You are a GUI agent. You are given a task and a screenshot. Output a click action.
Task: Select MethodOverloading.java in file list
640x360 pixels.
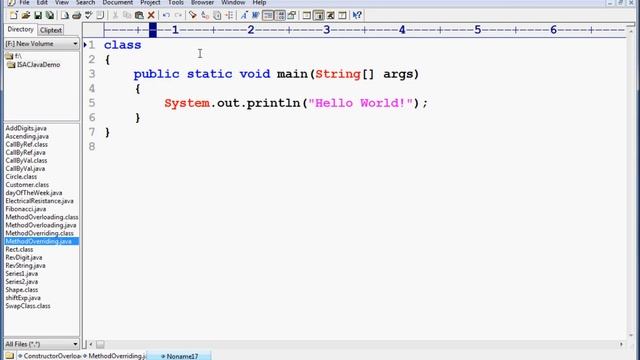41,225
